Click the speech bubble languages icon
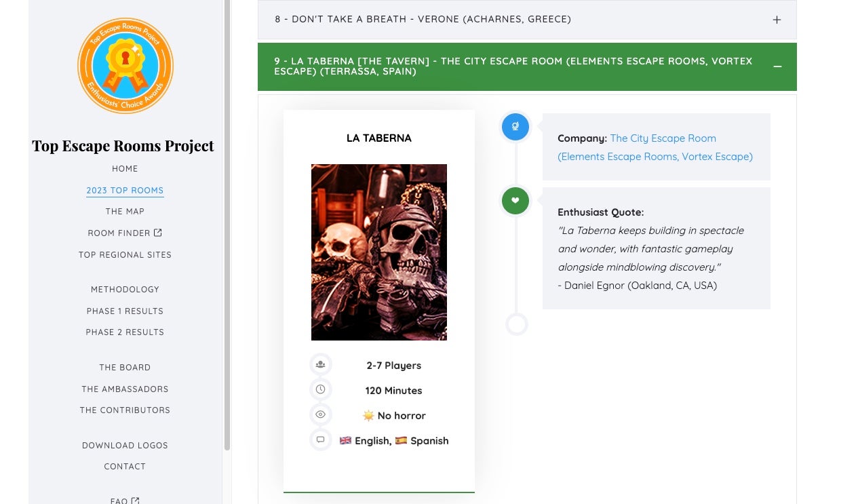 [320, 440]
